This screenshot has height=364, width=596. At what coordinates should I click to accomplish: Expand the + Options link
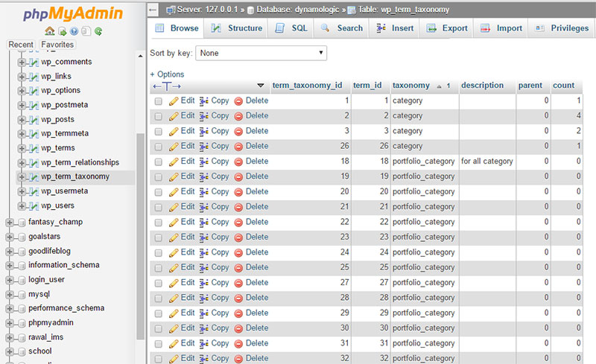167,74
